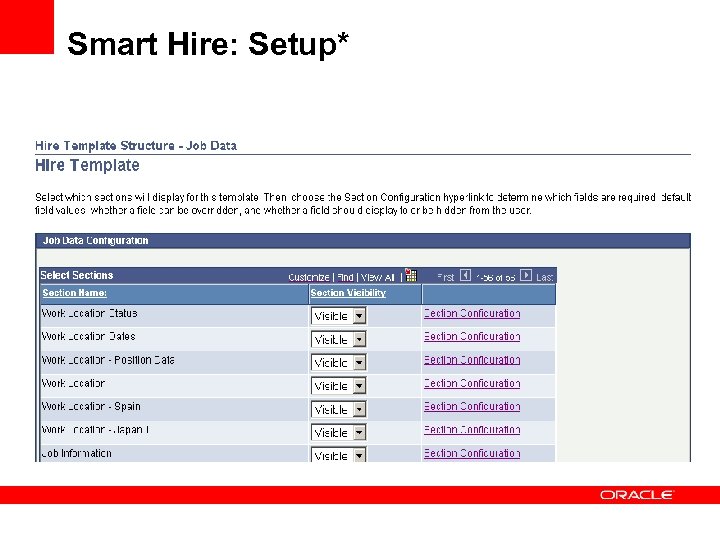Click 'Hire Template Structure - Job Data' heading
Image resolution: width=720 pixels, height=540 pixels.
click(136, 146)
